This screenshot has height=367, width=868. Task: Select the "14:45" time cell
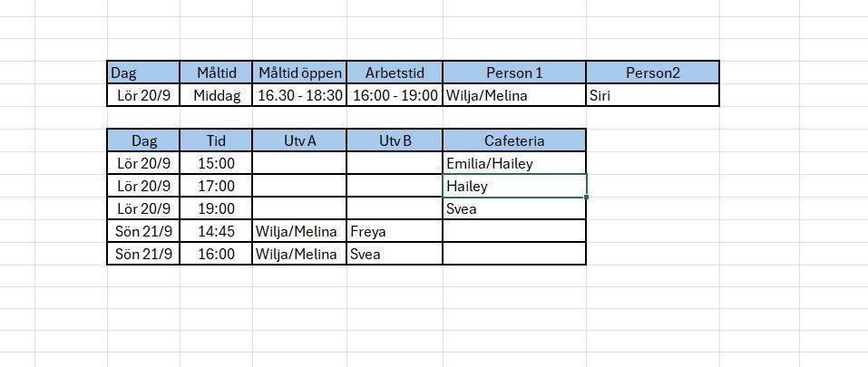point(217,231)
